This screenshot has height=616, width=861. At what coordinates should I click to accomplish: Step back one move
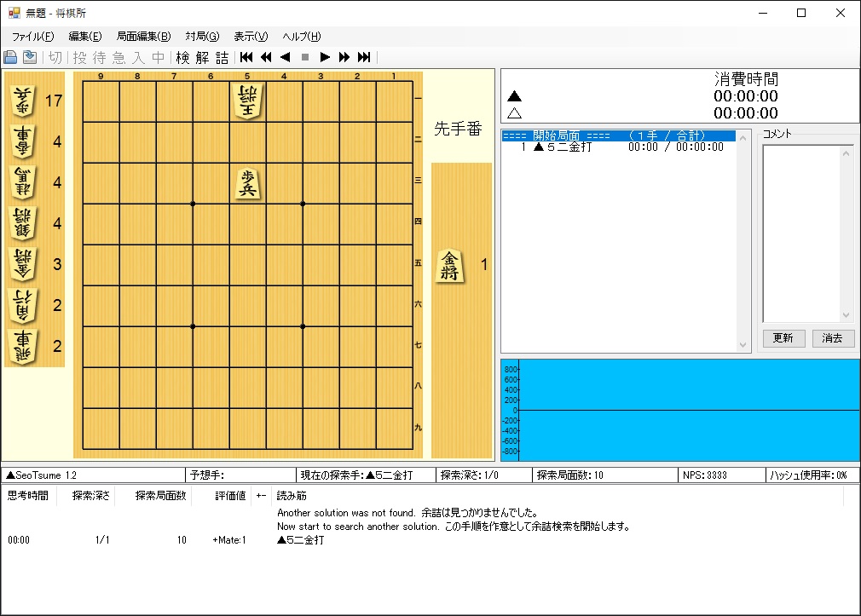click(286, 57)
